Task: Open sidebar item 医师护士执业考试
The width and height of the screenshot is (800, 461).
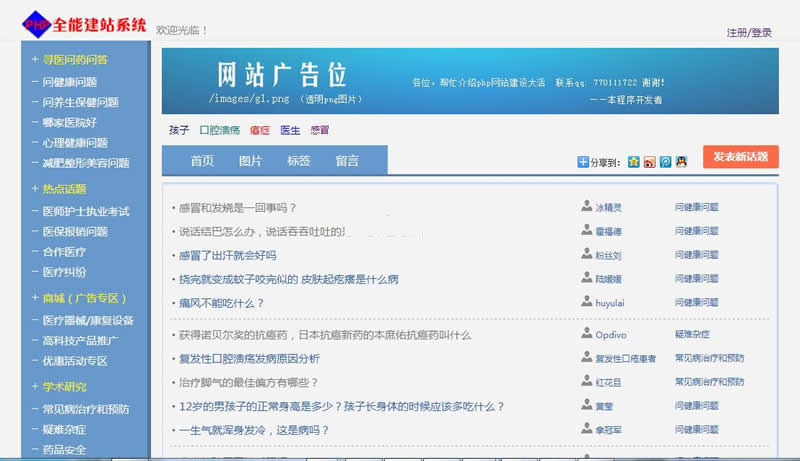Action: 86,211
